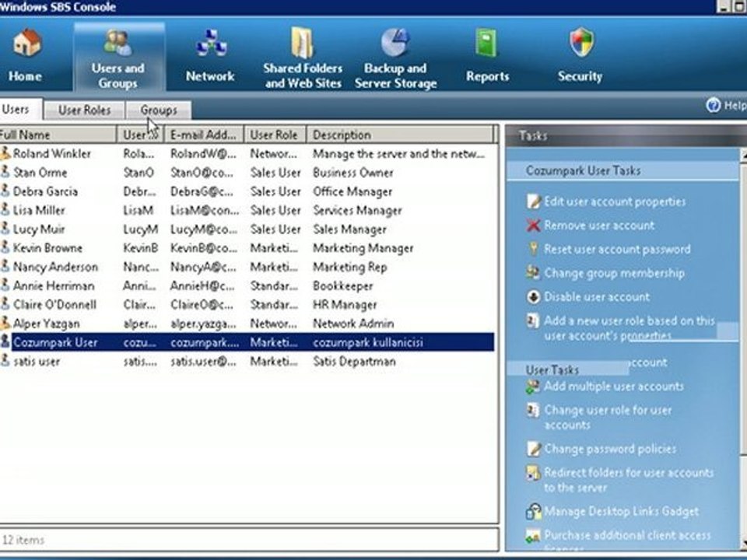The height and width of the screenshot is (560, 747).
Task: Sort by the E-mail Address column header
Action: [x=204, y=135]
